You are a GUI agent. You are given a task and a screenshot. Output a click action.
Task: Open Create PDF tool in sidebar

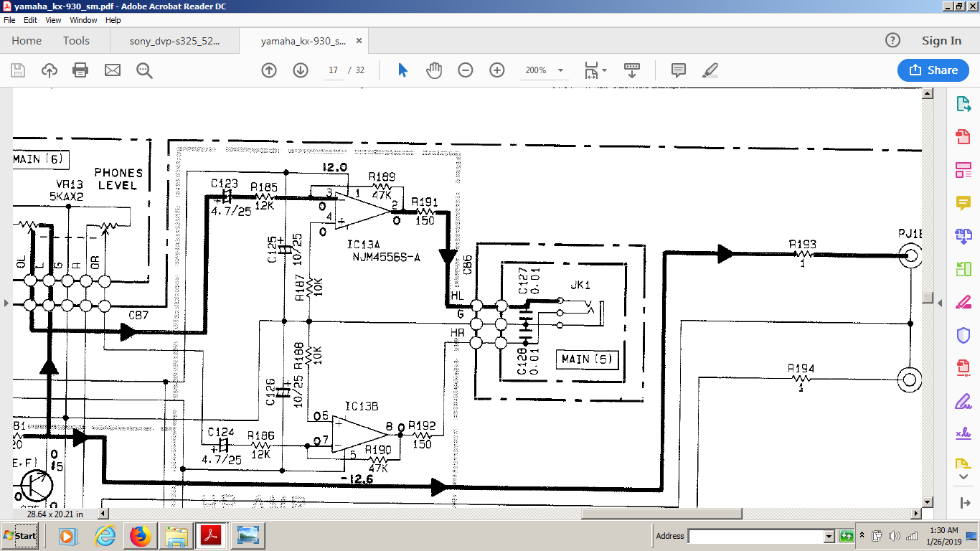point(963,137)
